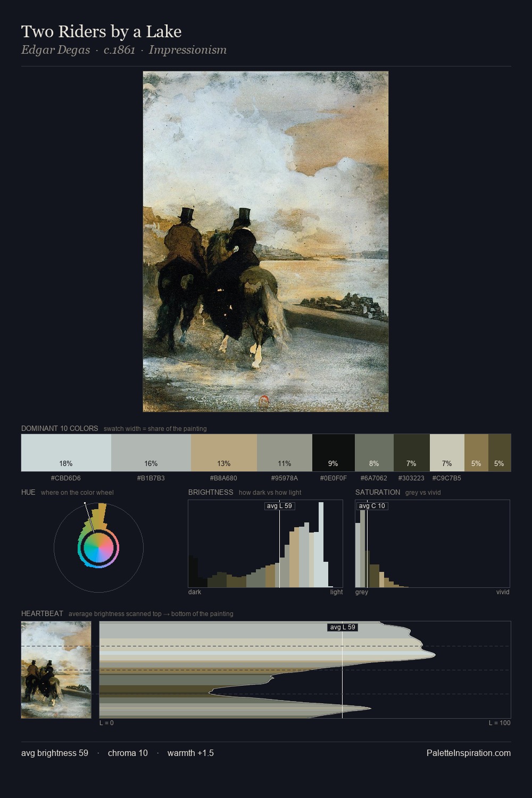This screenshot has width=532, height=798.
Task: Click the 'BRIGHTNESS' section heading
Action: 211,492
